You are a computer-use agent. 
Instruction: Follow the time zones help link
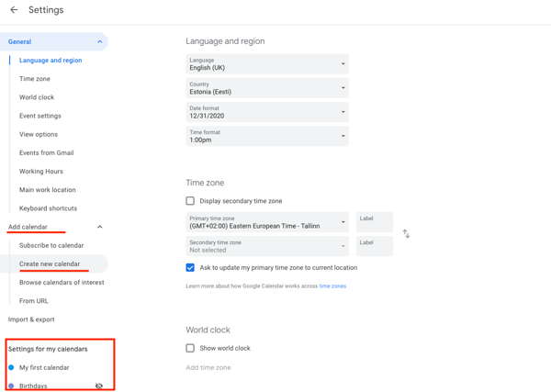[332, 286]
